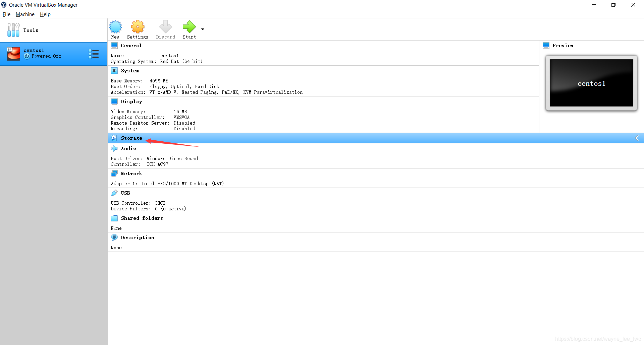
Task: Click the '4096 MB' base memory value
Action: pos(159,81)
